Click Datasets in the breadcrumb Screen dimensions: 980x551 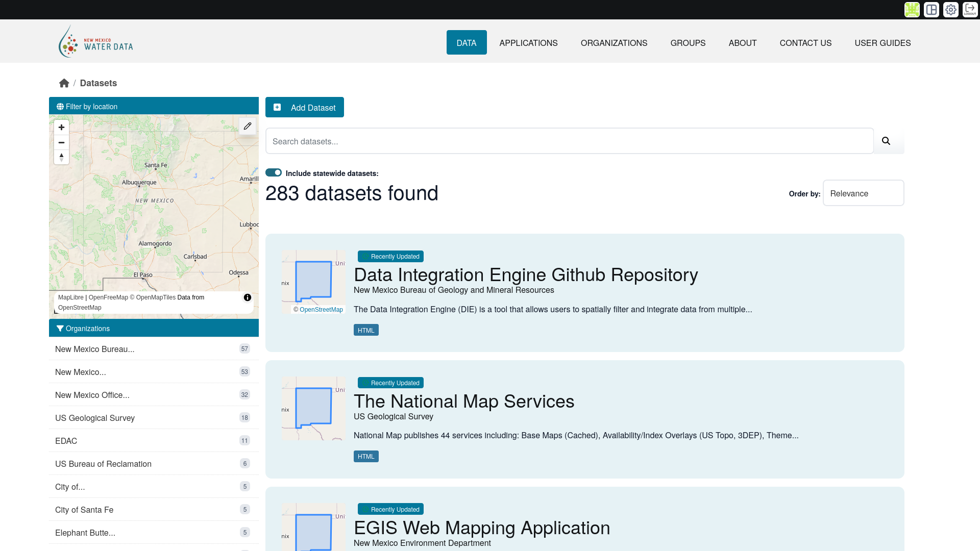99,83
